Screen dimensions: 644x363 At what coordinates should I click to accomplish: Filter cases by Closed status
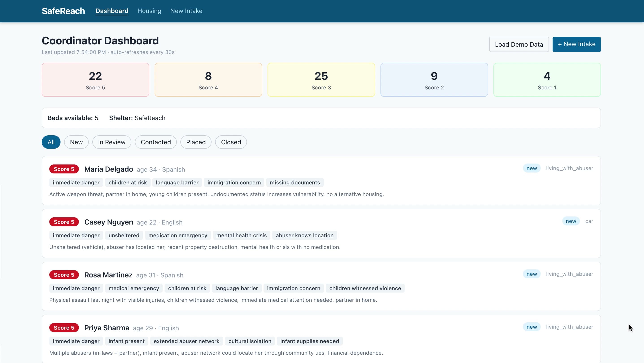click(231, 142)
